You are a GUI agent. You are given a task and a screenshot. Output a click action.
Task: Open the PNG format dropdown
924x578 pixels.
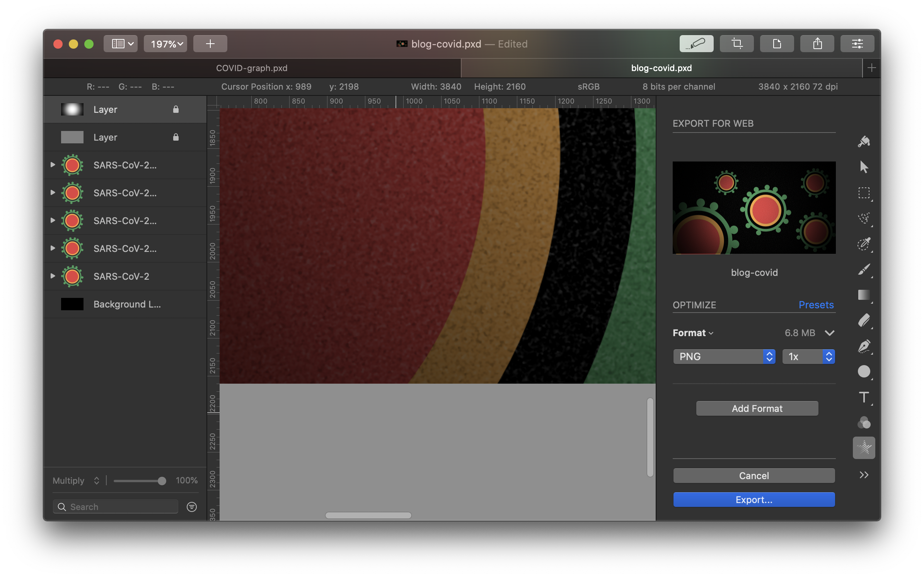tap(724, 356)
